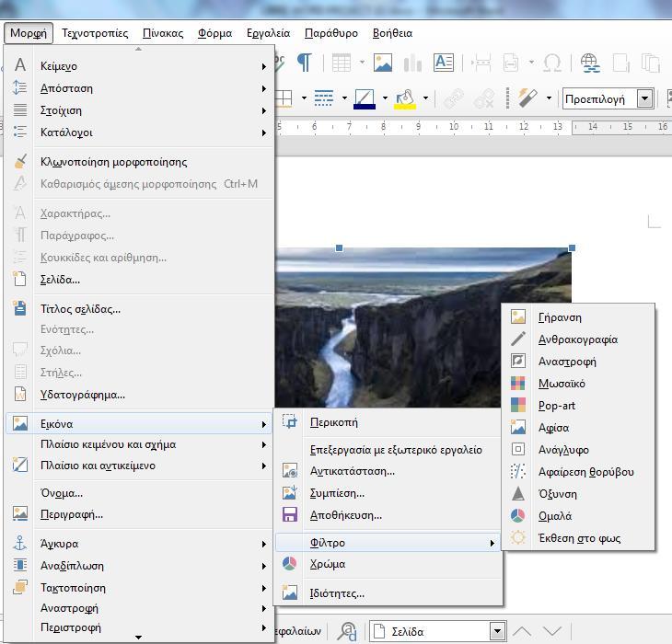This screenshot has width=672, height=644.
Task: Open the Εργαλεία menu
Action: pyautogui.click(x=268, y=33)
